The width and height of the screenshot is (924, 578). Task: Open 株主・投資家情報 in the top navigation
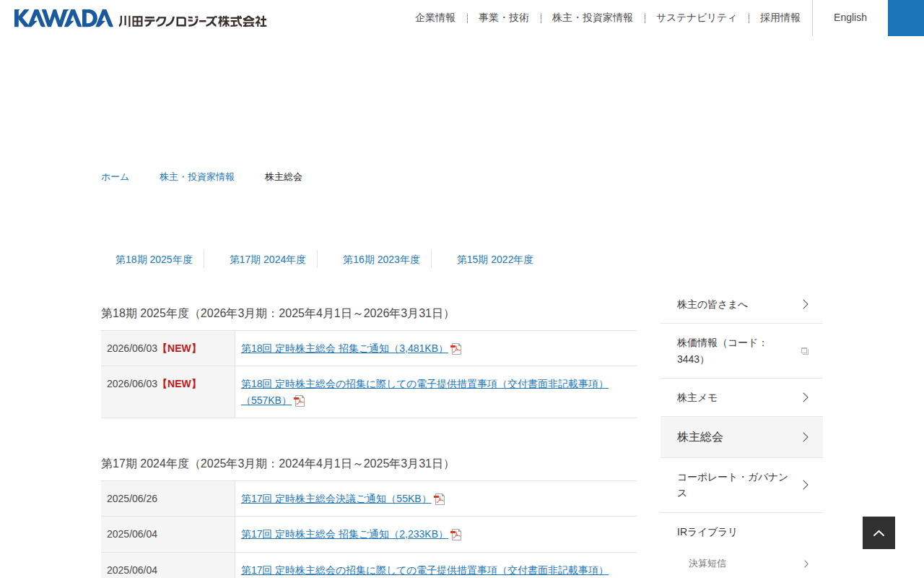tap(593, 18)
